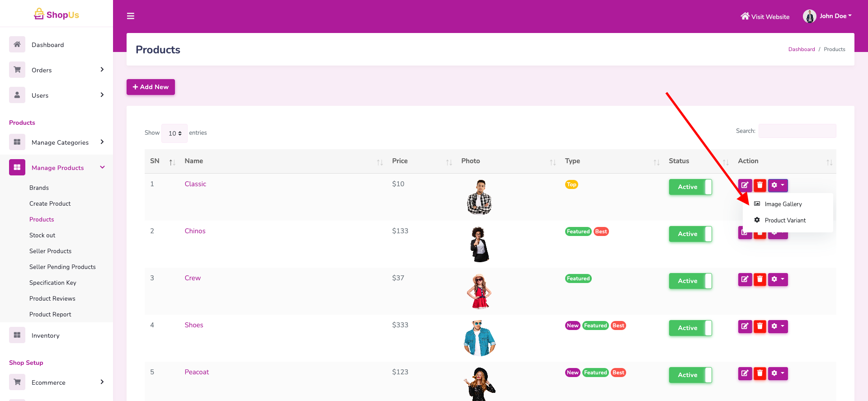
Task: Click the edit icon for Crew product
Action: click(745, 279)
